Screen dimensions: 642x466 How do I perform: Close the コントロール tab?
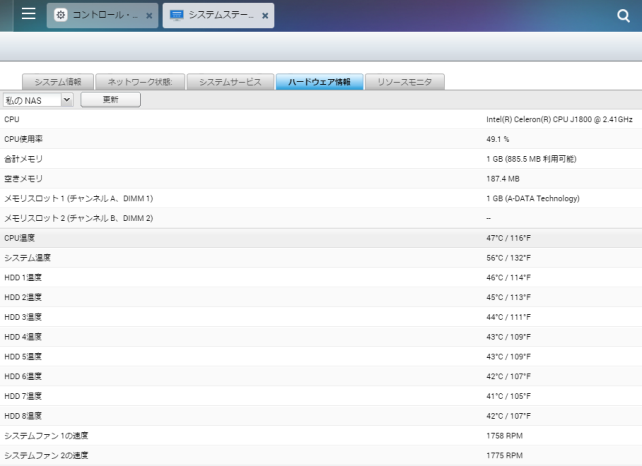pos(149,17)
